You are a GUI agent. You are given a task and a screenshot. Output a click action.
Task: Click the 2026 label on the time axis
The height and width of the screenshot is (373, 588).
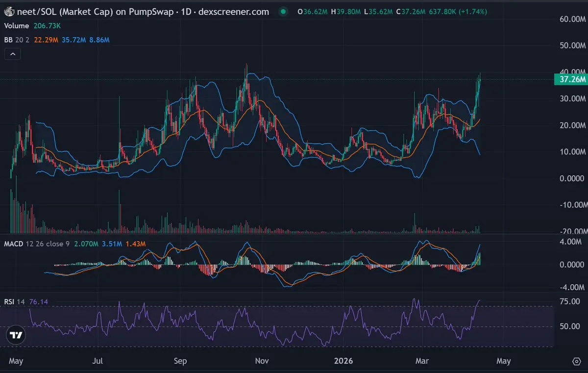tap(343, 361)
